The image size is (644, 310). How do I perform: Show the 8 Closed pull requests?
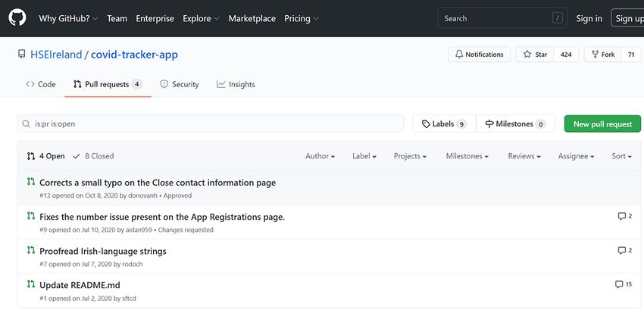click(x=93, y=156)
